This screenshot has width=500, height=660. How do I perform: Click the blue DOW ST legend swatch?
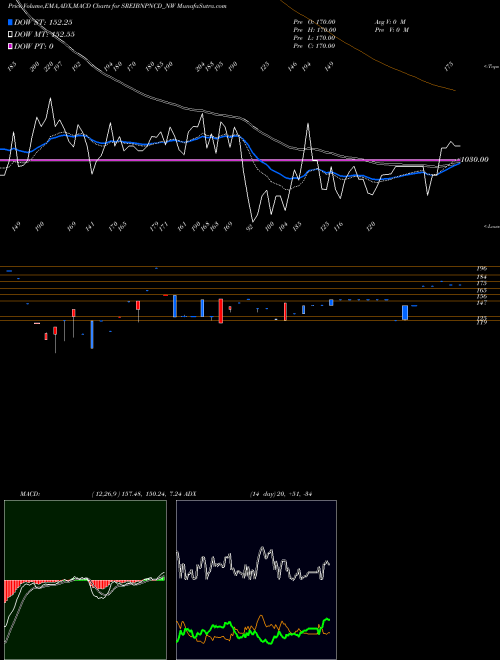click(11, 23)
